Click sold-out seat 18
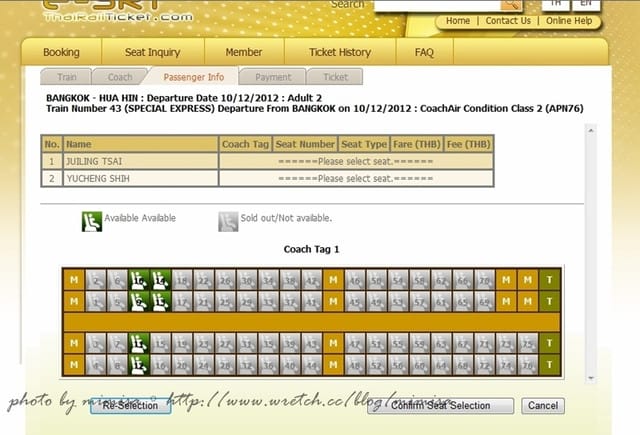The width and height of the screenshot is (640, 435). pos(182,280)
